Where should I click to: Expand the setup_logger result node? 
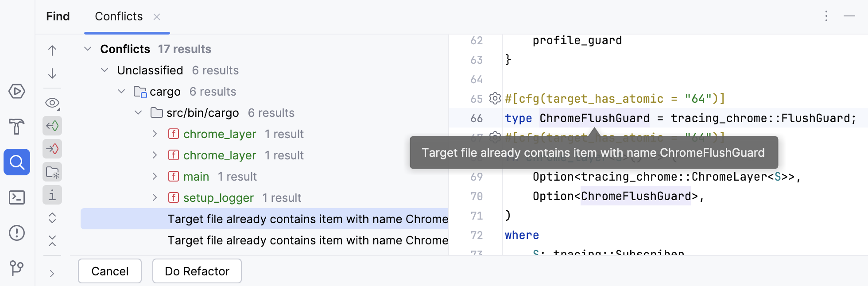click(155, 197)
